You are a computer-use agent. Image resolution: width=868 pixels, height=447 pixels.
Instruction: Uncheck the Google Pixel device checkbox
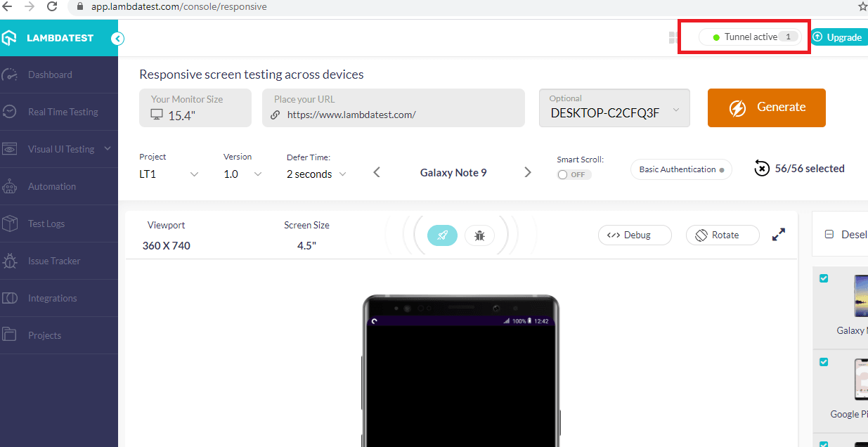[824, 362]
